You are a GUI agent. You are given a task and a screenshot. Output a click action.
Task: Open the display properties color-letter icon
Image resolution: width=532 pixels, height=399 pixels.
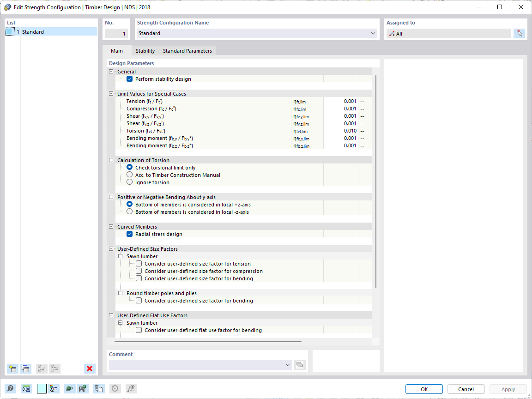[54, 389]
